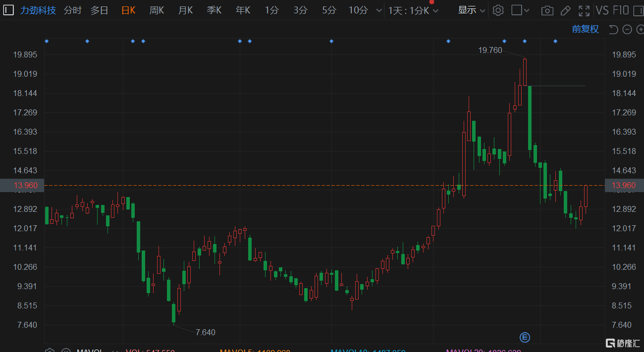Switch to the 3分 chart period

pos(300,10)
